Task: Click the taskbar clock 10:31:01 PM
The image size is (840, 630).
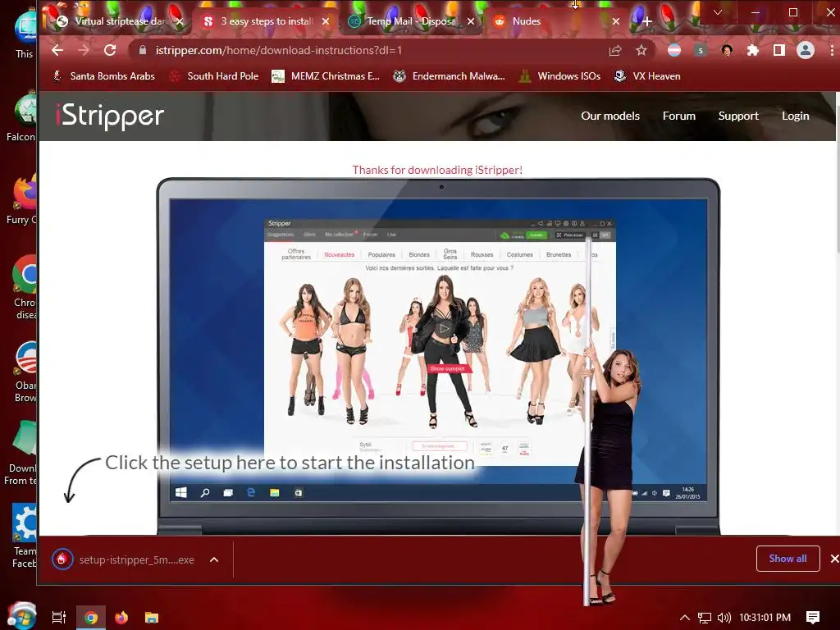Action: point(765,617)
